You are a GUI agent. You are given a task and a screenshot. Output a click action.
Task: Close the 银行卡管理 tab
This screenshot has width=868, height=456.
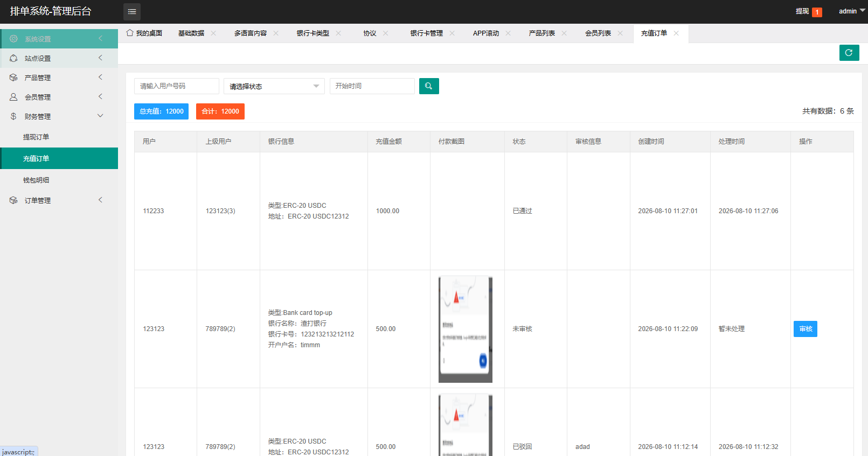(452, 33)
